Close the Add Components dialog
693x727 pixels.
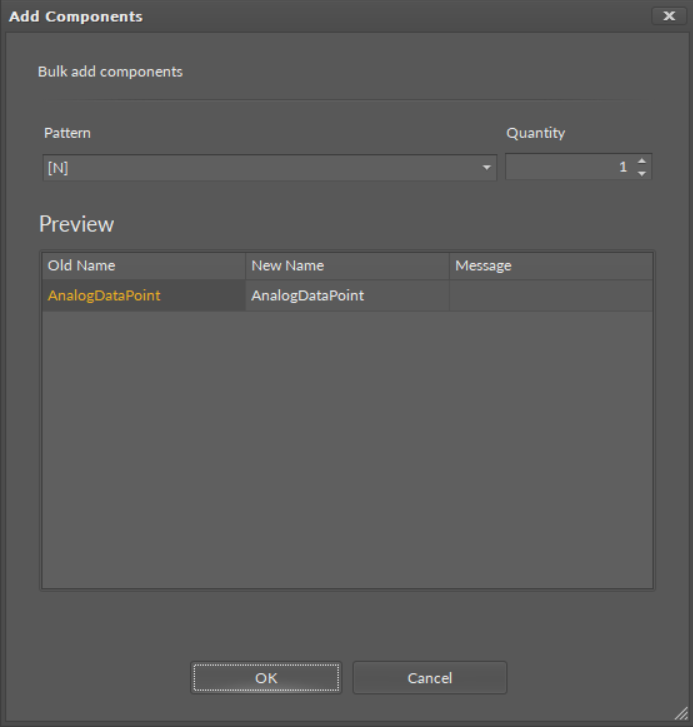pos(669,16)
